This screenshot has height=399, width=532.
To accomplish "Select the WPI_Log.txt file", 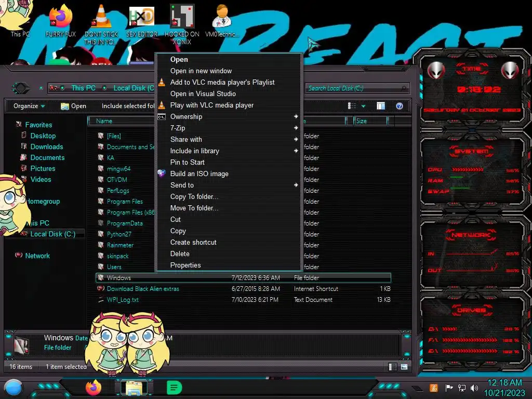I will point(123,300).
